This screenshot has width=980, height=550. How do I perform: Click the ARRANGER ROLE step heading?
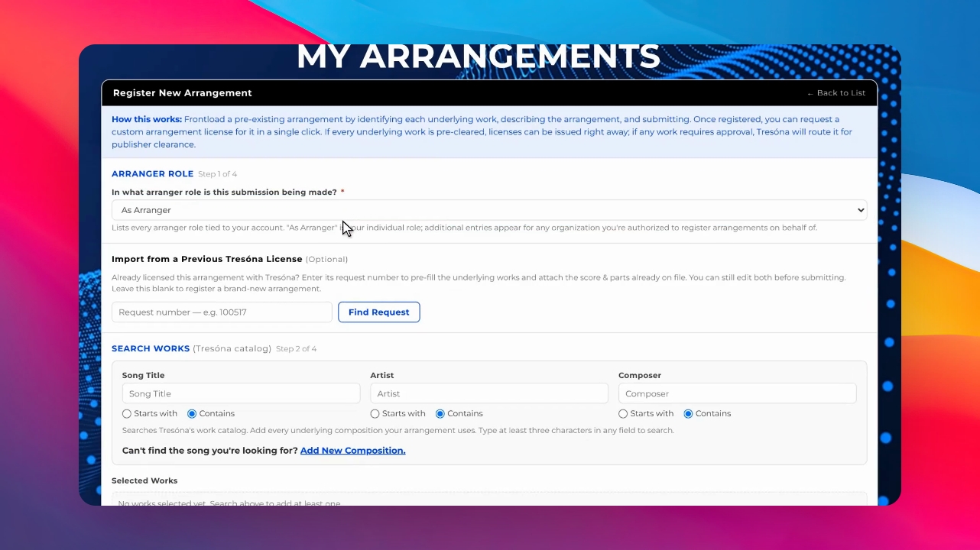click(152, 174)
